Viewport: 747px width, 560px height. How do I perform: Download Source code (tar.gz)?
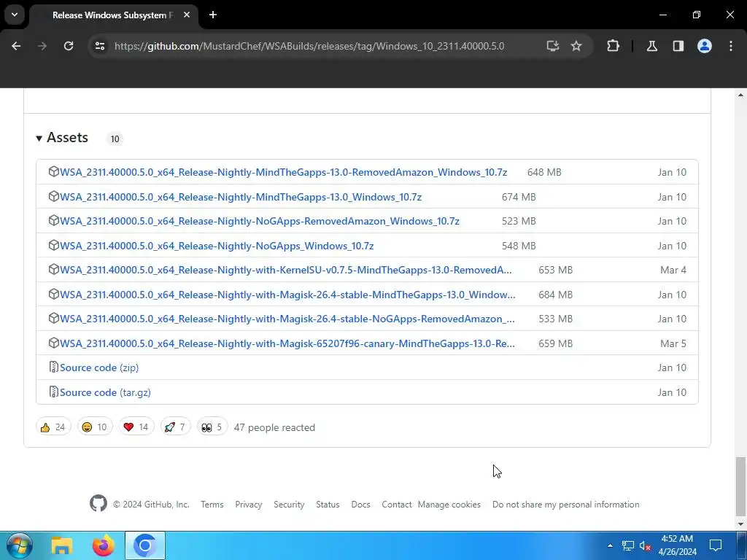click(105, 392)
